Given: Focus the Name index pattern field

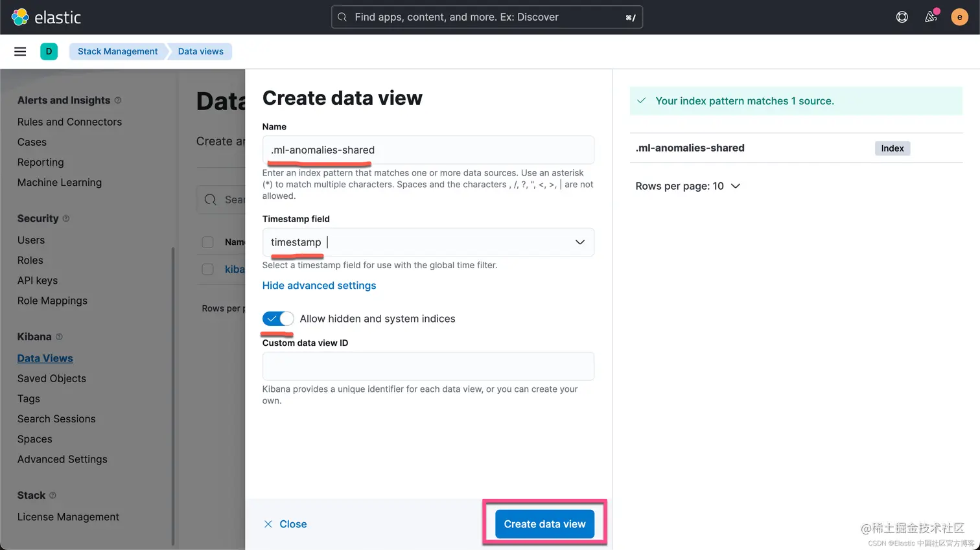Looking at the screenshot, I should (428, 150).
